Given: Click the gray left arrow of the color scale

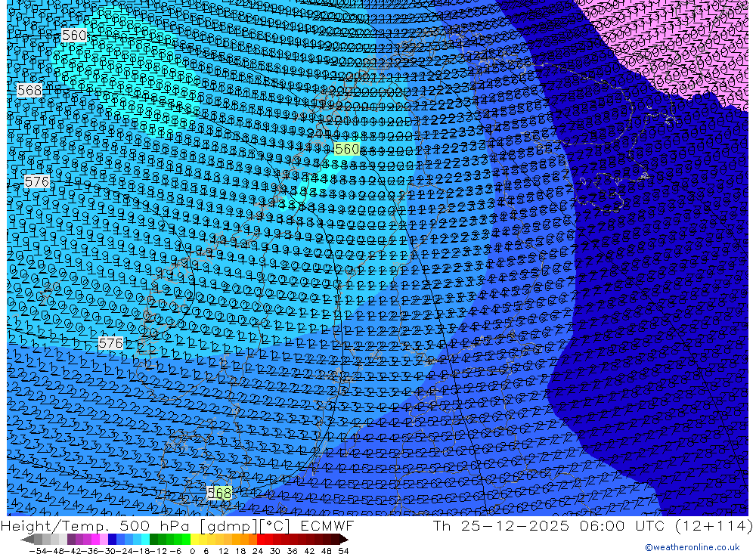Looking at the screenshot, I should click(x=27, y=540).
